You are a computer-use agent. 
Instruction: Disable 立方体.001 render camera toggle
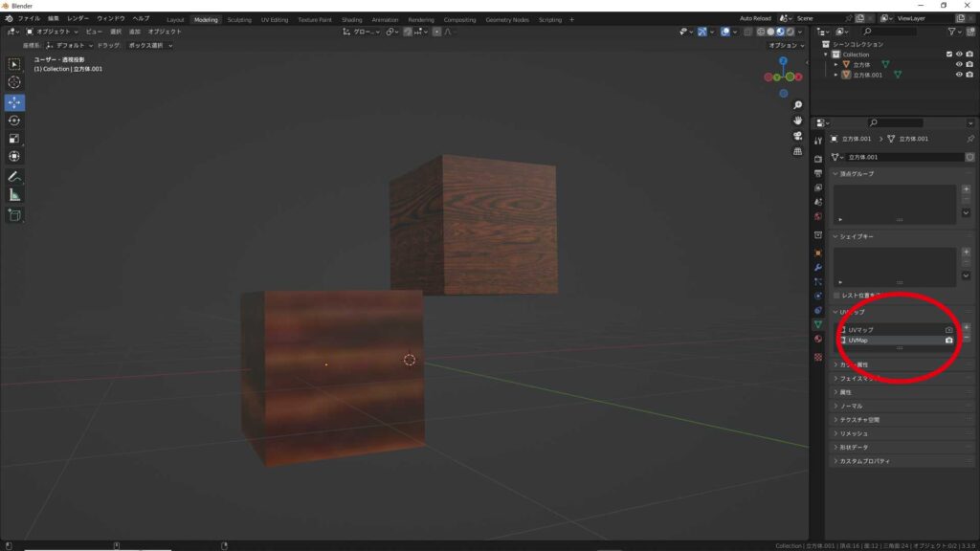969,74
